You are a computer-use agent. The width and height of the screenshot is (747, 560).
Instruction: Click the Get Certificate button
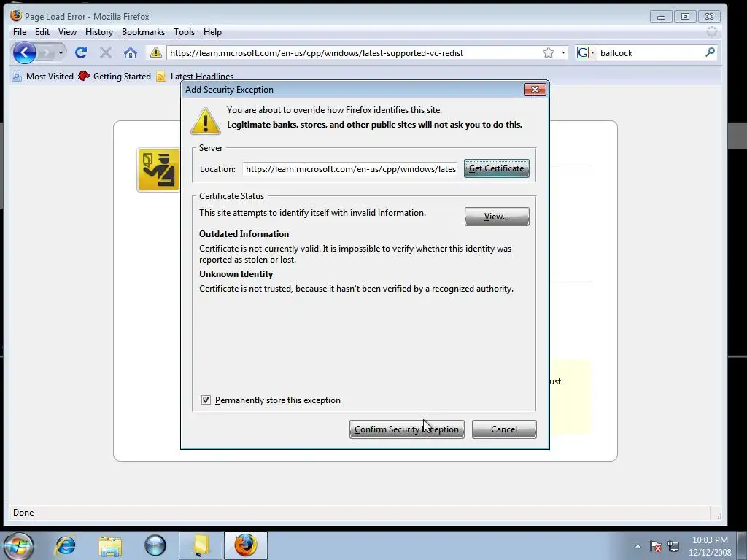496,168
